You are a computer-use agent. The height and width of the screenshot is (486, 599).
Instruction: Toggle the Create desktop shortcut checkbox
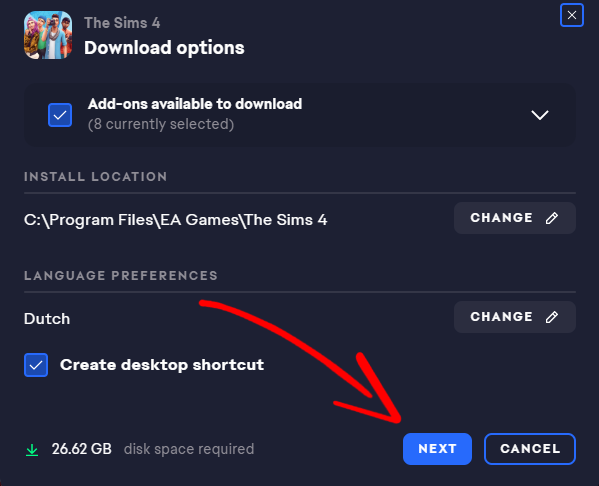point(36,365)
